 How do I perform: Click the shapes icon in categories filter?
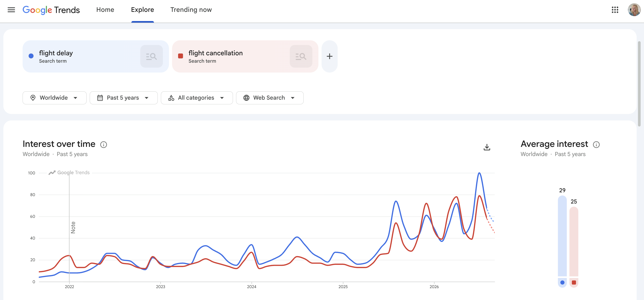[171, 98]
